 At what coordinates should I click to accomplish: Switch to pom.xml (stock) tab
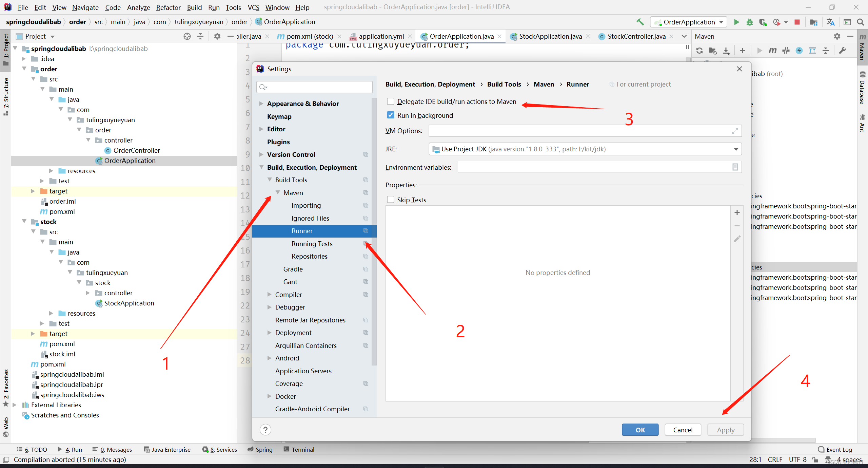pyautogui.click(x=309, y=36)
